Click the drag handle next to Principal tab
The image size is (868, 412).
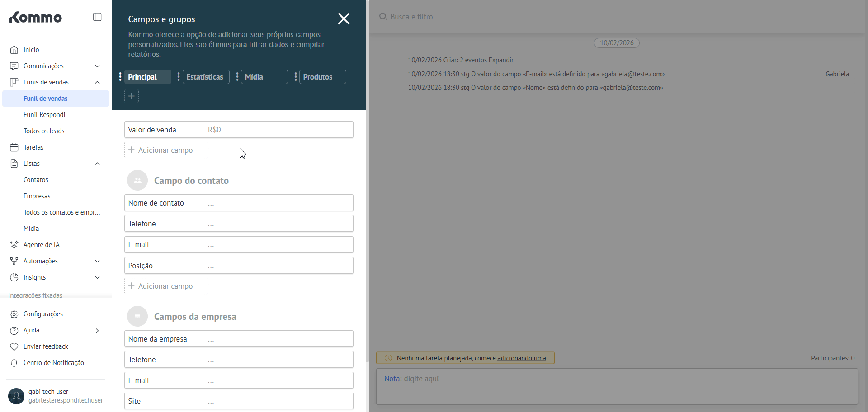(x=120, y=77)
